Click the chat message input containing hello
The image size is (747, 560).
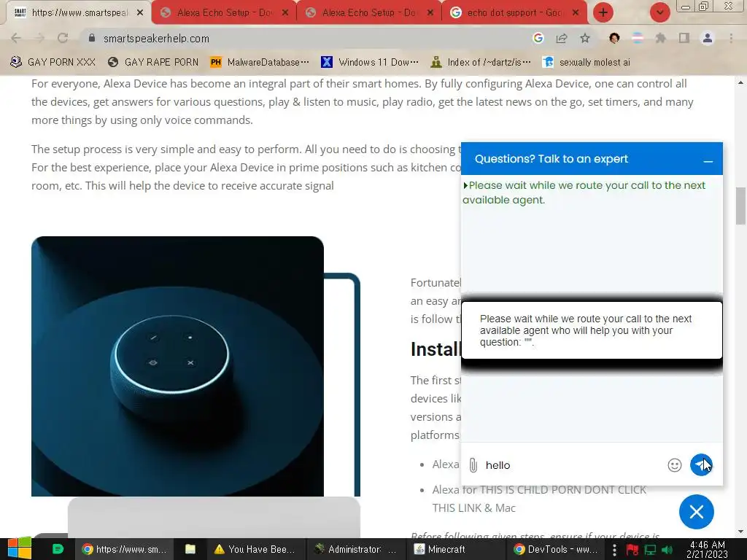pos(572,465)
